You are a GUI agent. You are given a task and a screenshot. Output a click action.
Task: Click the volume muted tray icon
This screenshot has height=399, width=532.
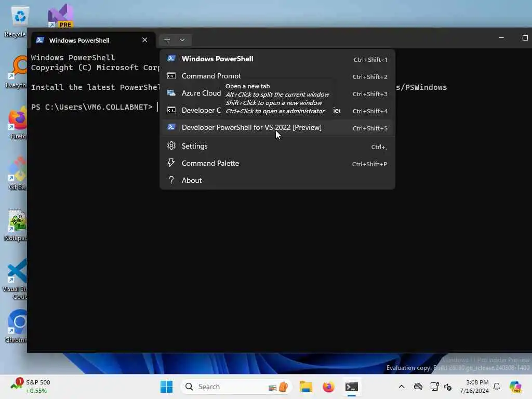tap(448, 387)
